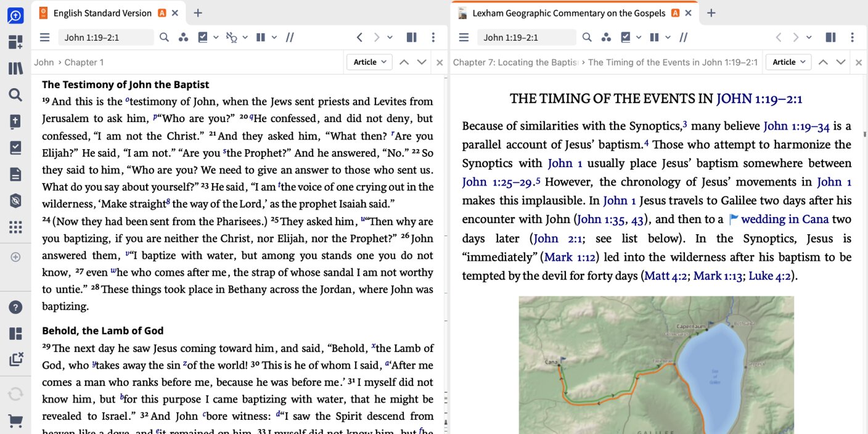This screenshot has height=434, width=868.
Task: Open the Search icon in the sidebar
Action: click(15, 95)
